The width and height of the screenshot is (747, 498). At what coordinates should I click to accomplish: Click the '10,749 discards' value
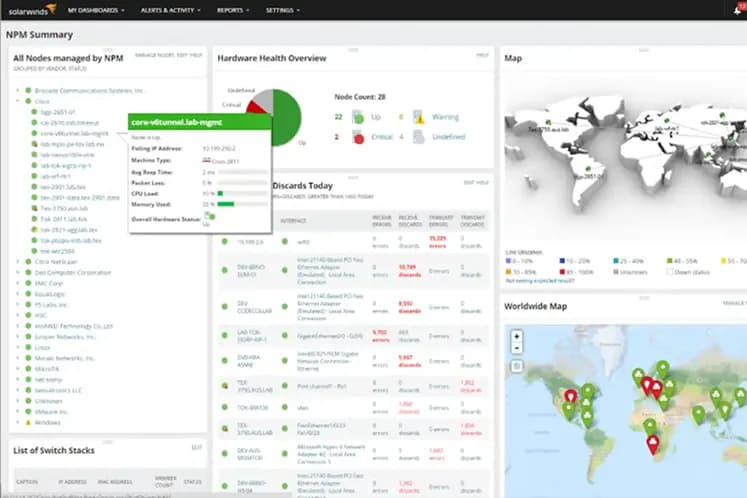click(409, 271)
